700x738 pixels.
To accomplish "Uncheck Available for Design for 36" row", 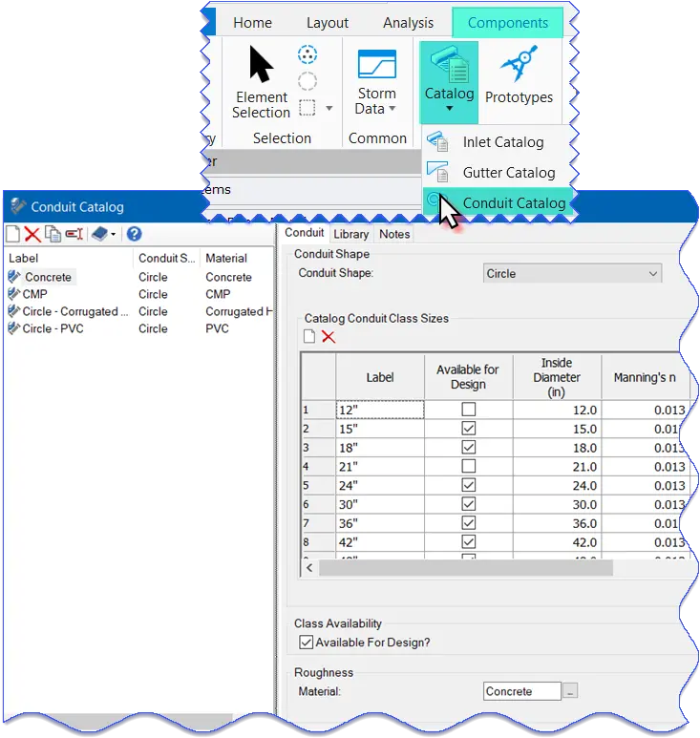I will click(468, 523).
